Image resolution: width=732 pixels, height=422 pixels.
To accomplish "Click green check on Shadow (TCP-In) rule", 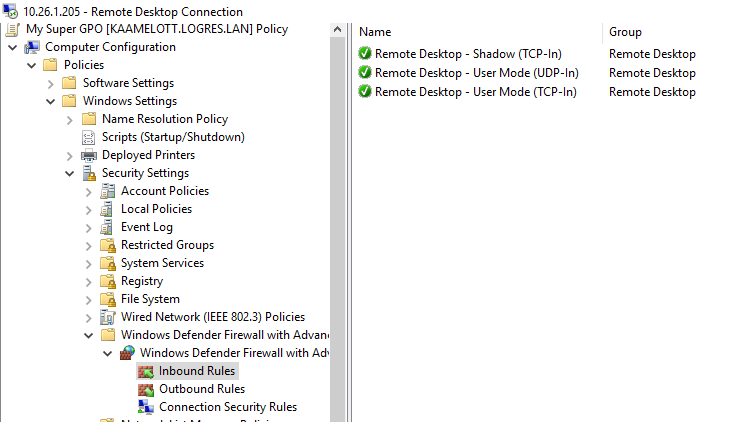I will coord(365,54).
